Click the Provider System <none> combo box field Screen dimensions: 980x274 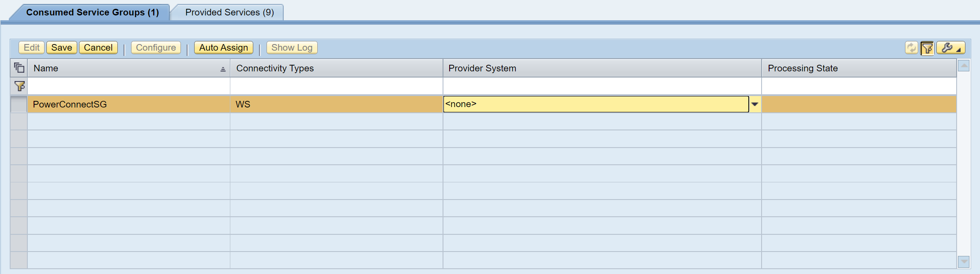click(x=596, y=104)
